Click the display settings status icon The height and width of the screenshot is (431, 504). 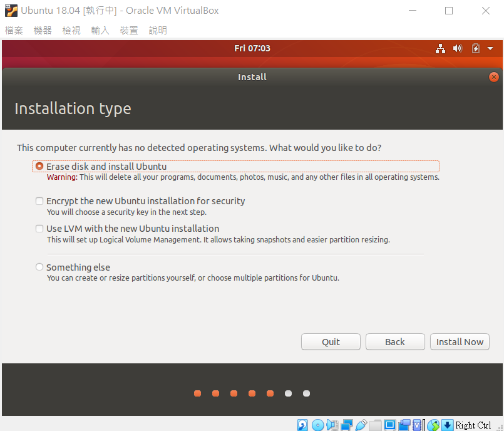point(390,425)
